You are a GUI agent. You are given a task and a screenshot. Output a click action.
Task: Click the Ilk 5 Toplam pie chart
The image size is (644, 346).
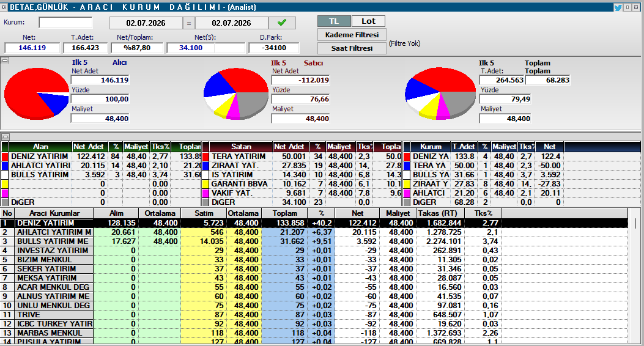pyautogui.click(x=440, y=94)
